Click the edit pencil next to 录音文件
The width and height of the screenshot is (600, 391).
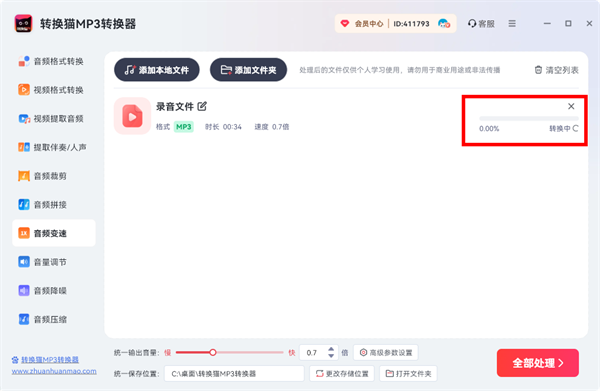pyautogui.click(x=202, y=106)
